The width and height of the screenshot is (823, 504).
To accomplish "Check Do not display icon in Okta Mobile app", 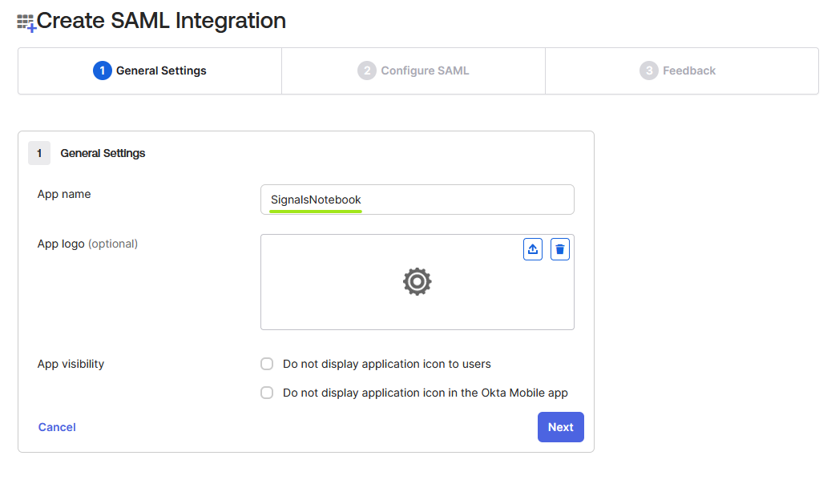I will (x=267, y=393).
